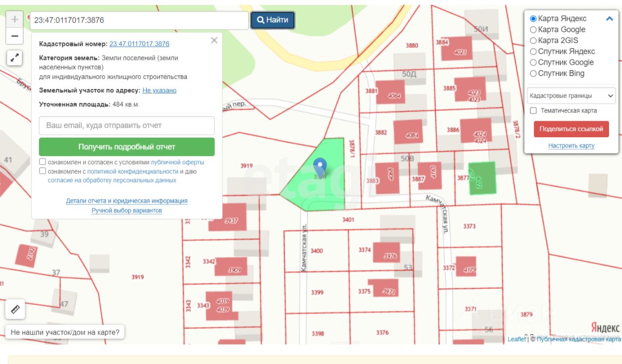
Task: Zoom in with the plus button
Action: click(15, 19)
